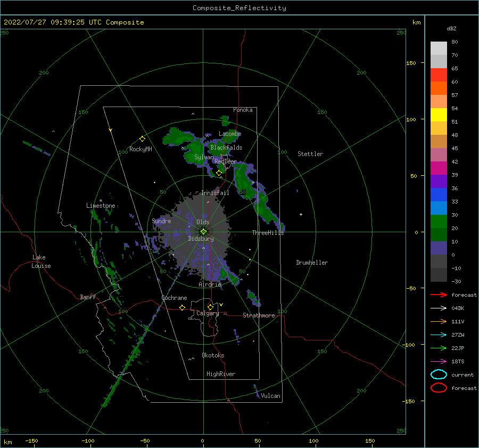Click the Didsbury city label
Image resolution: width=479 pixels, height=448 pixels.
point(201,239)
